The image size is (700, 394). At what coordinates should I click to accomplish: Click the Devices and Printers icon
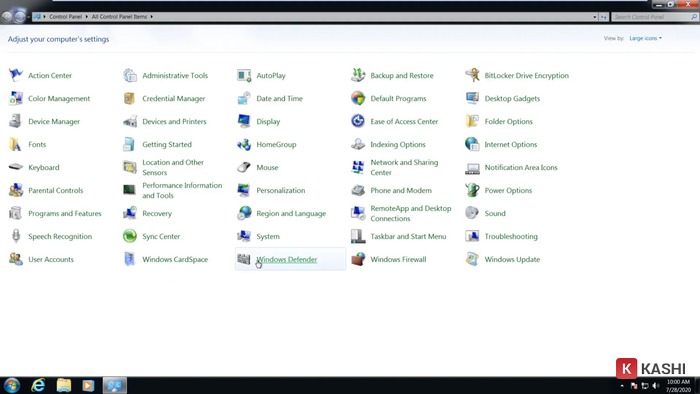(x=130, y=121)
